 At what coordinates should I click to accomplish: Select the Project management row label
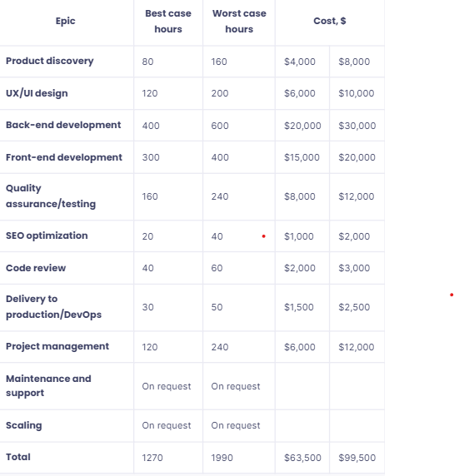tap(57, 346)
